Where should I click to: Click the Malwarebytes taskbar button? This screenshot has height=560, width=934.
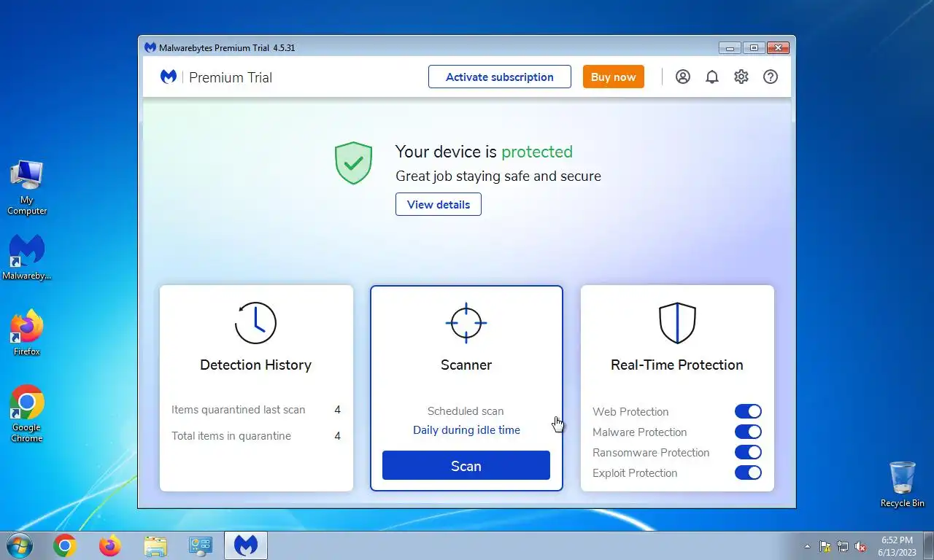point(246,545)
